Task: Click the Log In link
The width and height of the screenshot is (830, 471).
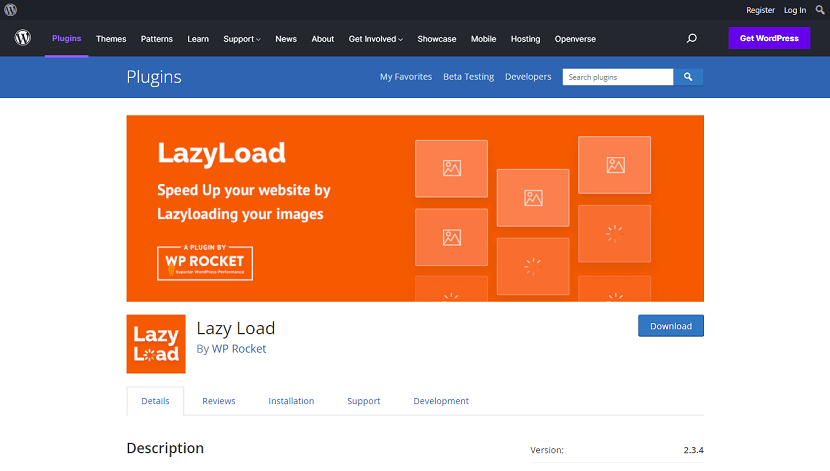Action: coord(795,10)
